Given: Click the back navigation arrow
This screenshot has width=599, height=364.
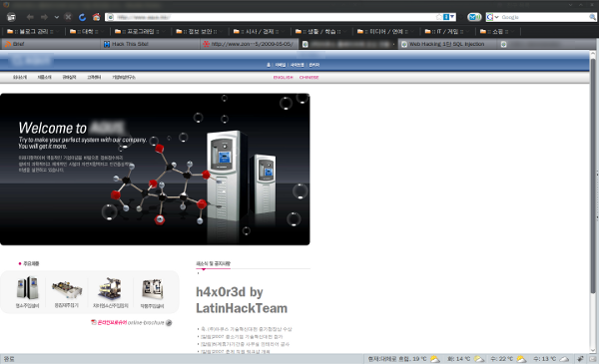Looking at the screenshot, I should pyautogui.click(x=30, y=17).
